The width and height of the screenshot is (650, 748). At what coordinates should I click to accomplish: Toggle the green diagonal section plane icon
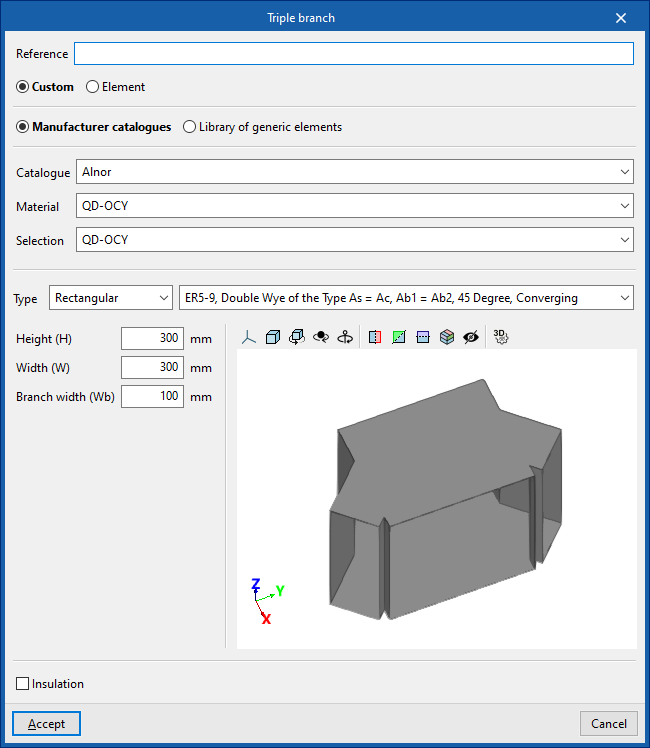coord(399,338)
